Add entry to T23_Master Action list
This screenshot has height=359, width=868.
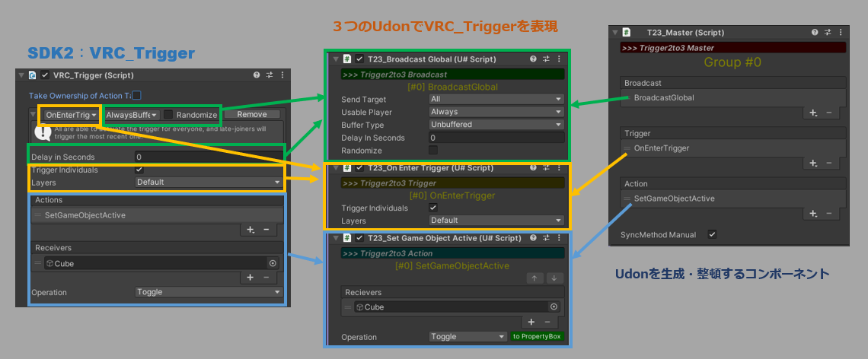813,213
